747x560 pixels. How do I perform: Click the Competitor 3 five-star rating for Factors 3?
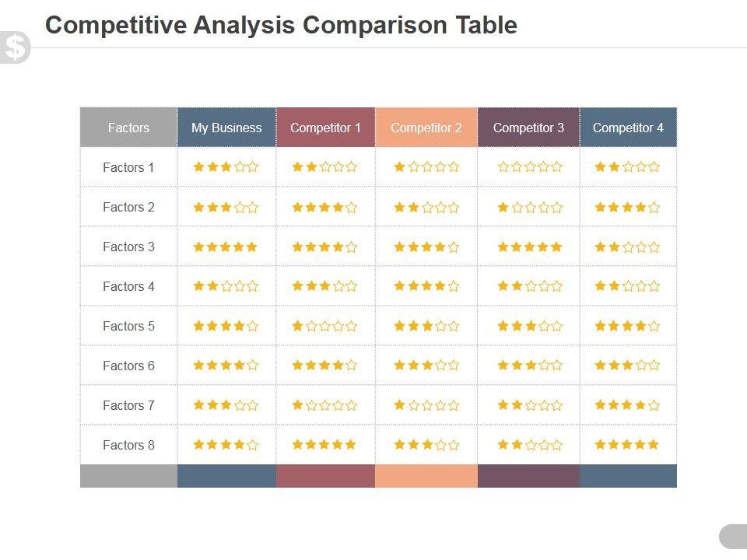(x=529, y=247)
